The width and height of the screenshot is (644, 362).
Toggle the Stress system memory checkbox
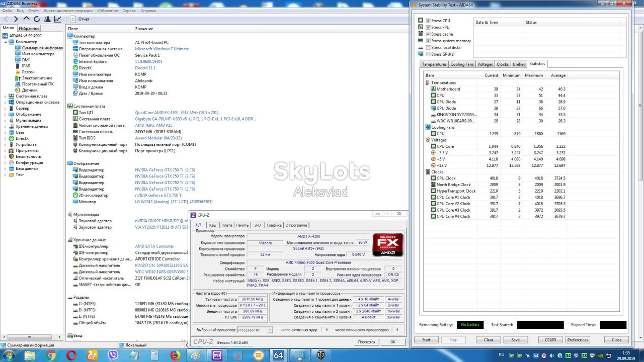[x=428, y=41]
